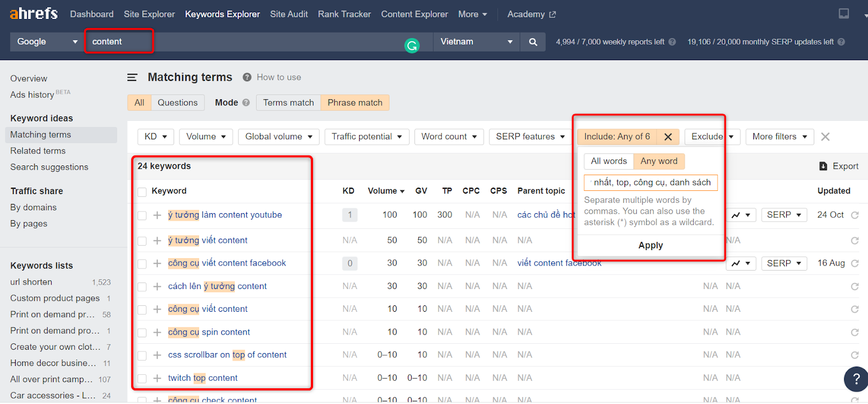Image resolution: width=868 pixels, height=404 pixels.
Task: Go to Site Explorer
Action: [x=149, y=14]
